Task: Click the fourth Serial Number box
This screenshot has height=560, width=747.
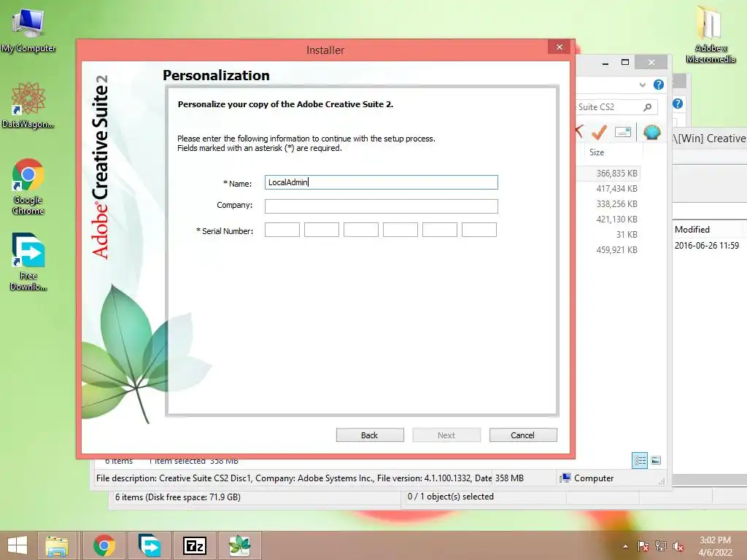Action: (x=400, y=230)
